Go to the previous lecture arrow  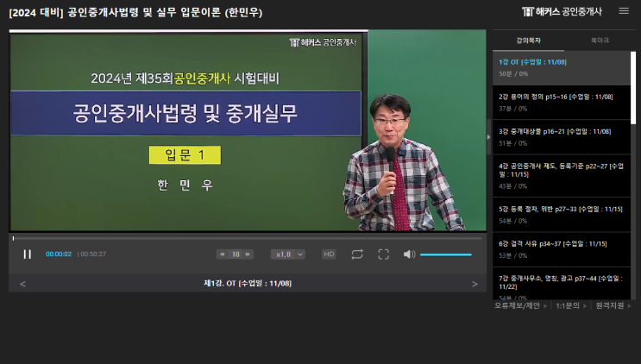click(22, 284)
